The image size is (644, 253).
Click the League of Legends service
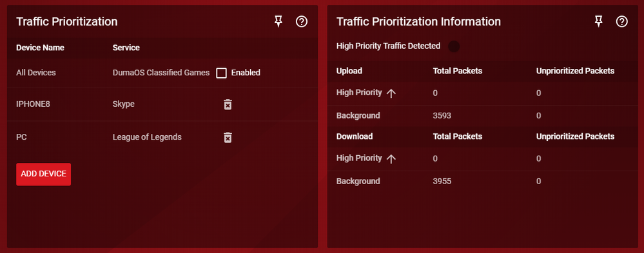click(147, 137)
